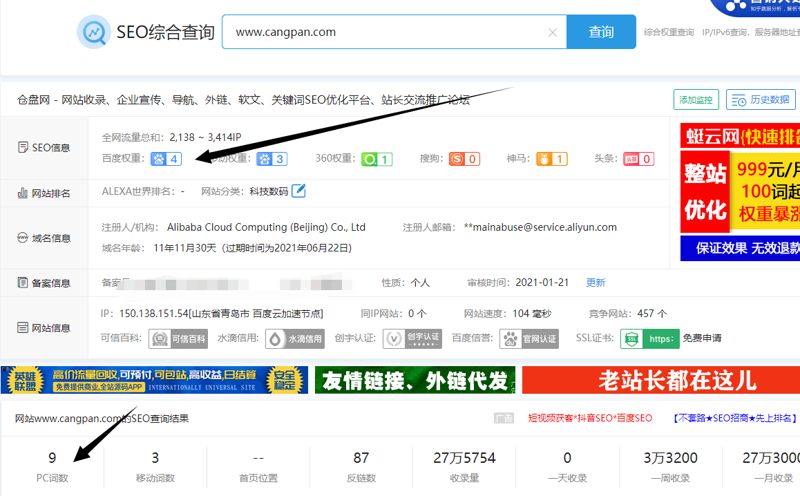Click the 添加监控 button
Viewport: 800px width, 496px height.
[x=696, y=100]
